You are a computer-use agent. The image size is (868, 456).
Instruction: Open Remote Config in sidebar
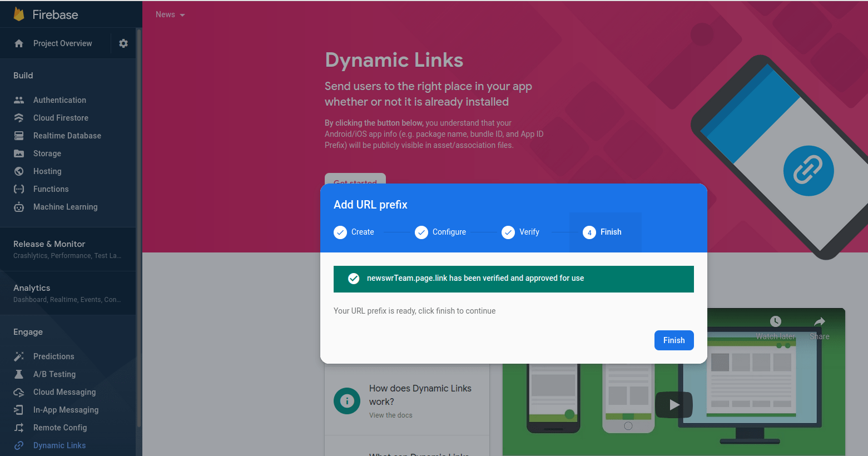tap(60, 428)
